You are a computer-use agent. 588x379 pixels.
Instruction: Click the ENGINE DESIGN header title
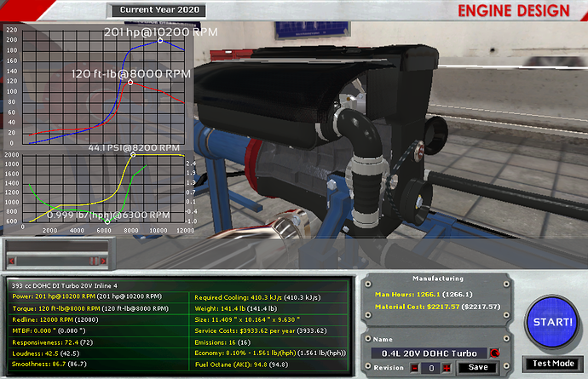point(513,10)
